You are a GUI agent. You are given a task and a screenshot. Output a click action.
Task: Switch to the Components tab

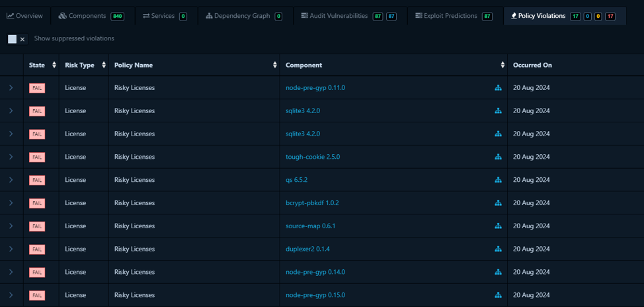coord(92,16)
